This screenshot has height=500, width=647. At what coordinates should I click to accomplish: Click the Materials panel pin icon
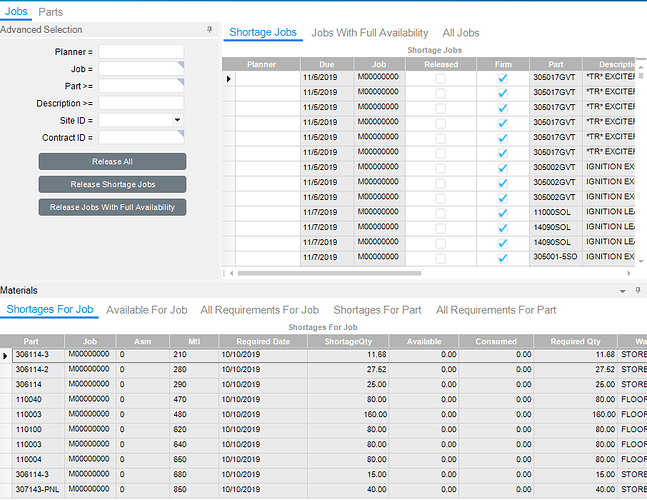point(637,290)
